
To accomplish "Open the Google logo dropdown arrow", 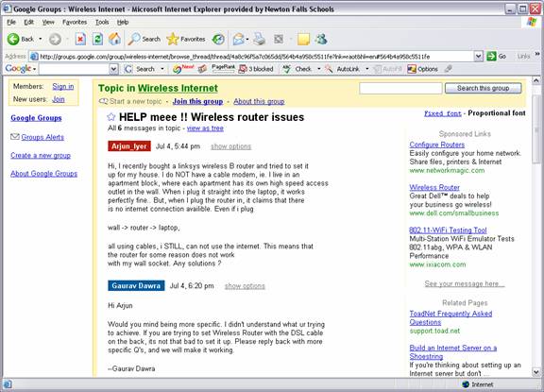I will pos(34,69).
